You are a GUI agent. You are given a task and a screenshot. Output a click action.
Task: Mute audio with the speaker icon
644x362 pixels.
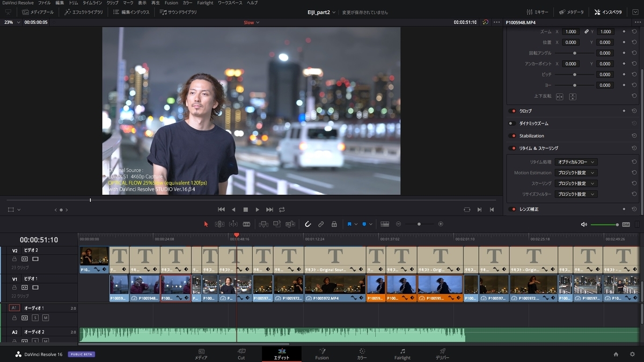point(584,225)
